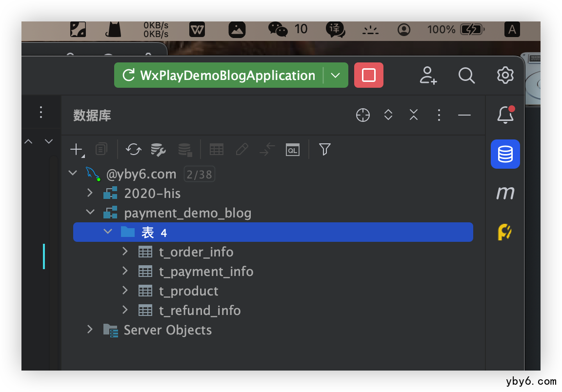Screen dimensions: 562x392
Task: Collapse all nodes in database tree
Action: (414, 115)
